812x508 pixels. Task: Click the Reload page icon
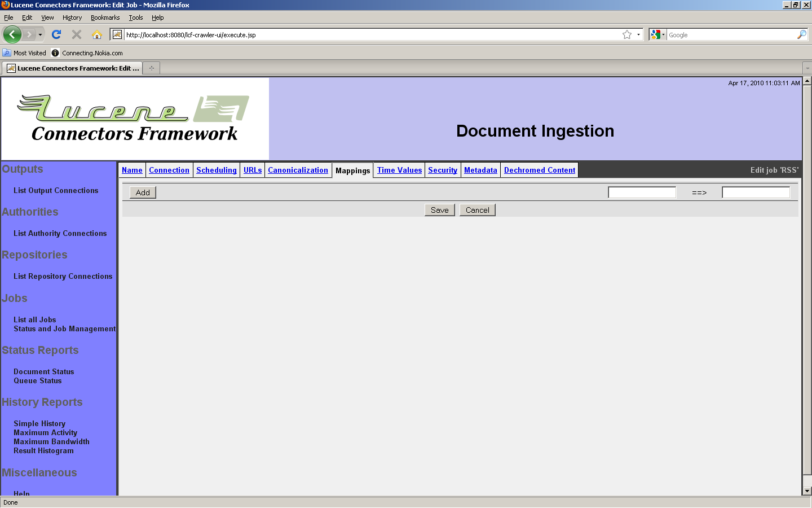pos(56,35)
